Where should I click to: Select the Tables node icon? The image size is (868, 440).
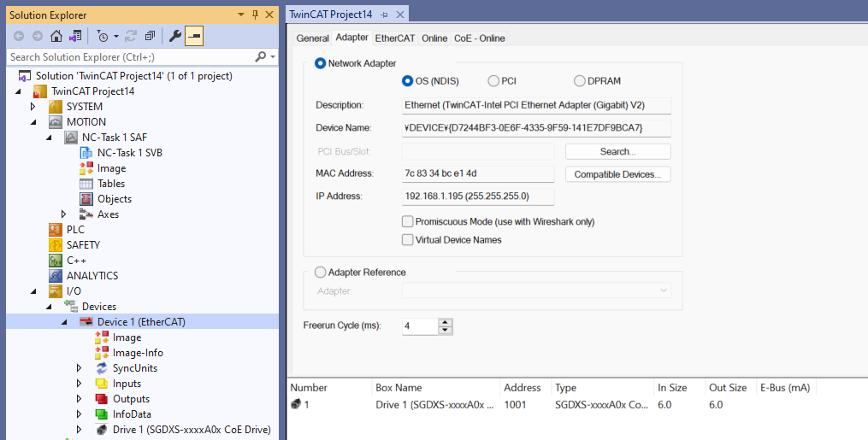pos(86,184)
